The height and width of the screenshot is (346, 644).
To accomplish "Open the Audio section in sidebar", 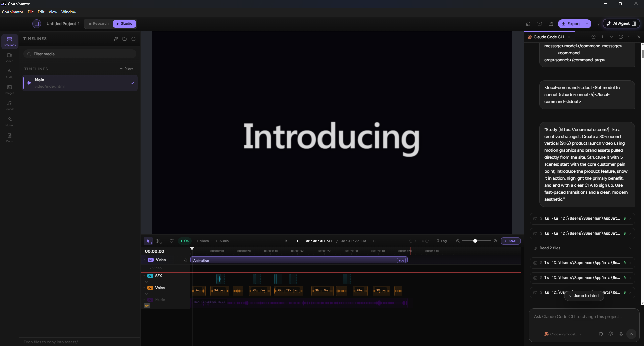I will click(x=9, y=73).
